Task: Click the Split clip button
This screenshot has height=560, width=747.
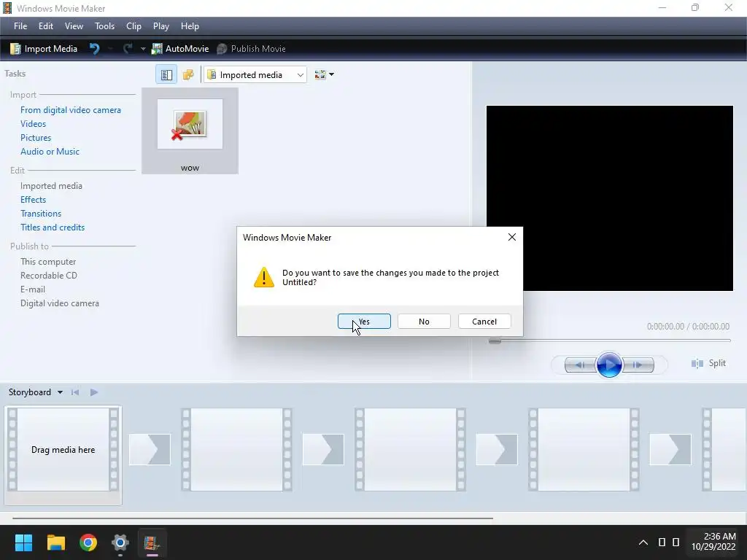Action: (708, 363)
